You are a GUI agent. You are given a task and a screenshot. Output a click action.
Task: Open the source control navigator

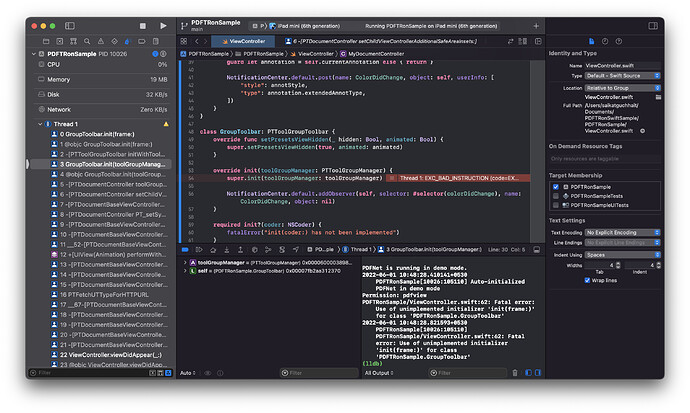point(59,41)
